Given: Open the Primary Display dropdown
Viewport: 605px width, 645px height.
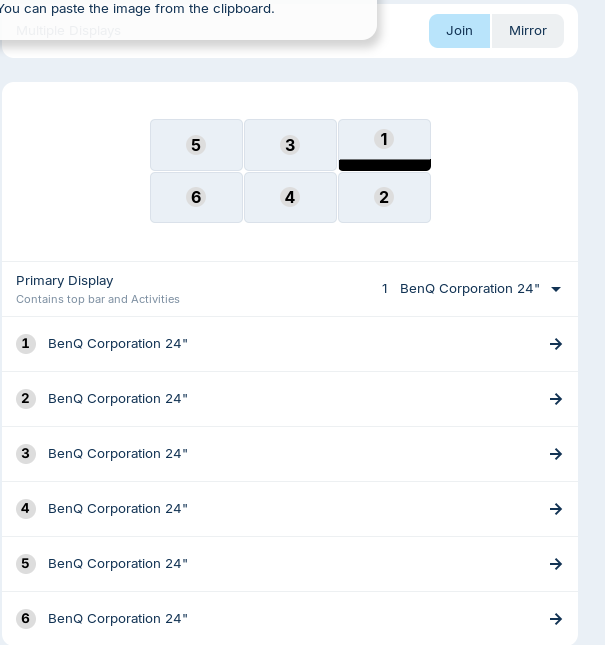Looking at the screenshot, I should click(471, 289).
